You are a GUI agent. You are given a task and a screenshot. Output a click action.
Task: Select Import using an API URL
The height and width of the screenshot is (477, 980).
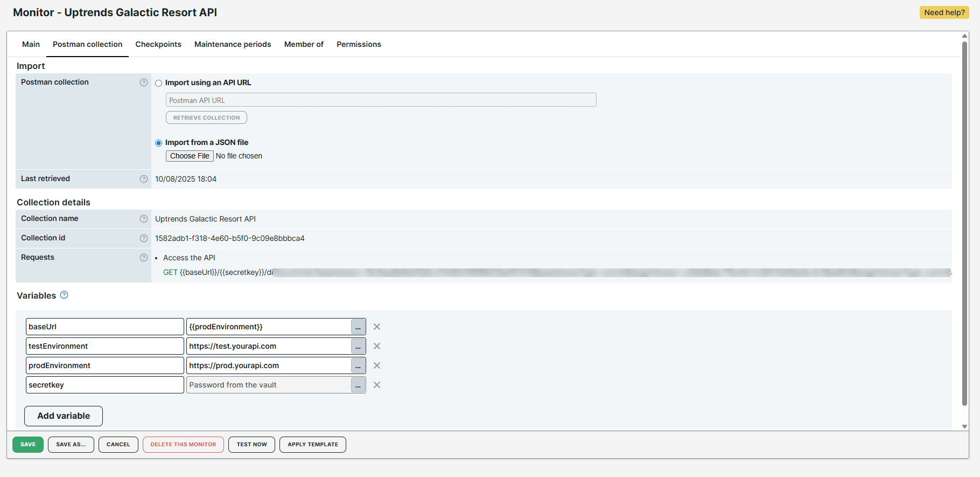[158, 83]
